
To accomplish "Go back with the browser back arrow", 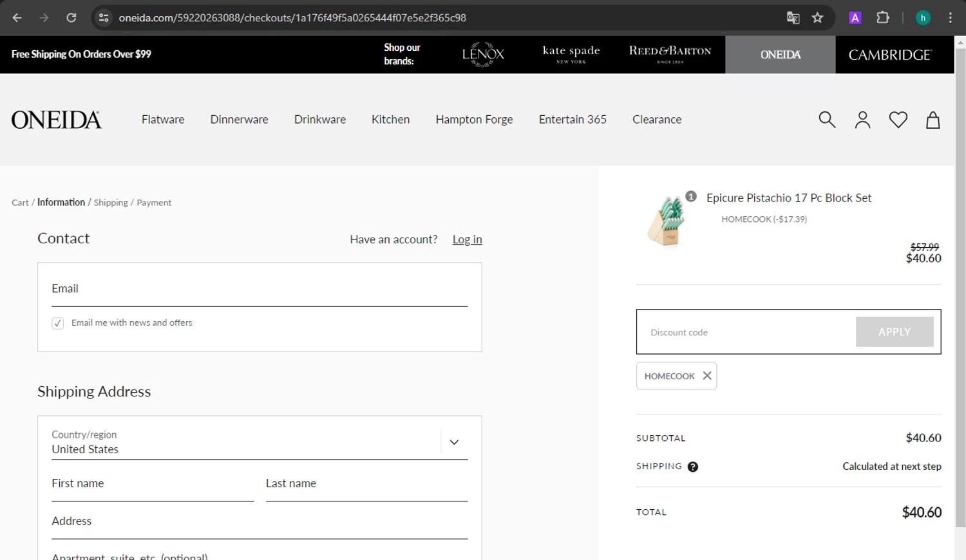I will (17, 18).
